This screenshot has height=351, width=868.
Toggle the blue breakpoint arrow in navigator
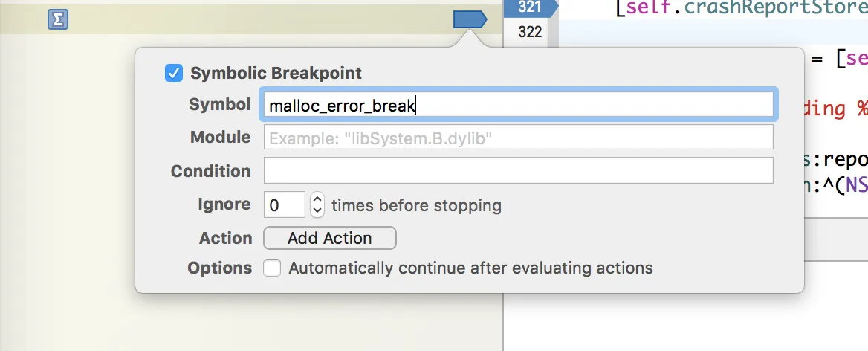(x=469, y=20)
